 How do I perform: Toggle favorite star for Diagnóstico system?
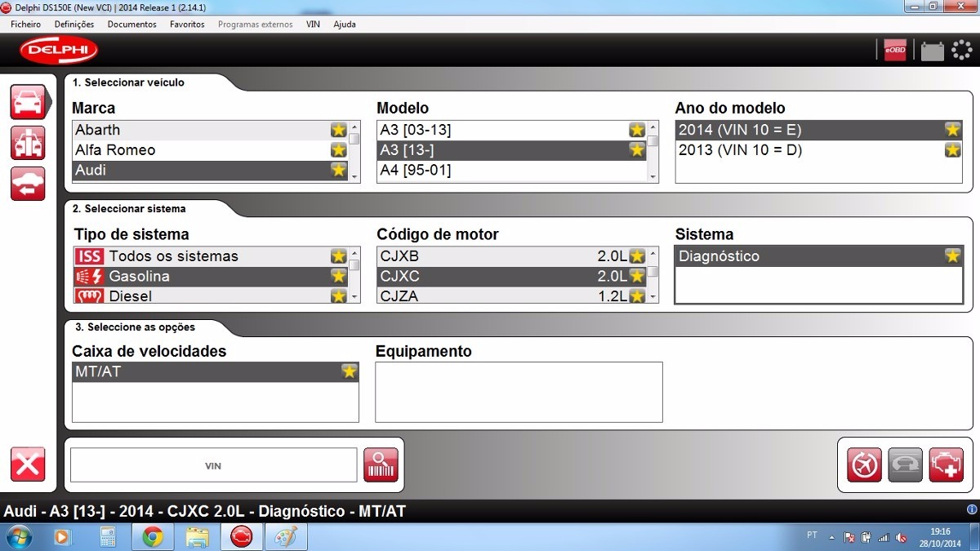coord(952,256)
